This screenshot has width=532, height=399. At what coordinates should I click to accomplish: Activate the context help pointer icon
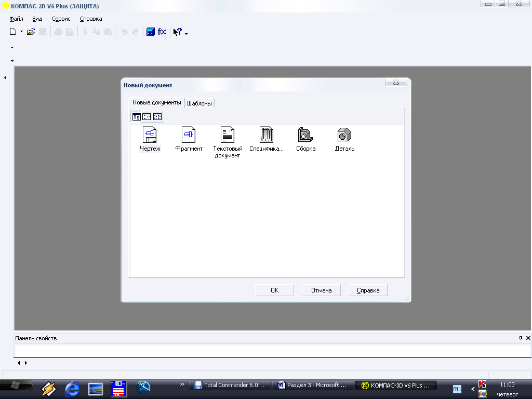[x=178, y=32]
